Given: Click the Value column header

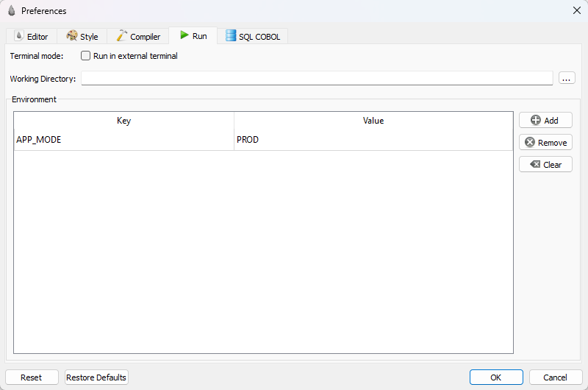Looking at the screenshot, I should (x=373, y=121).
